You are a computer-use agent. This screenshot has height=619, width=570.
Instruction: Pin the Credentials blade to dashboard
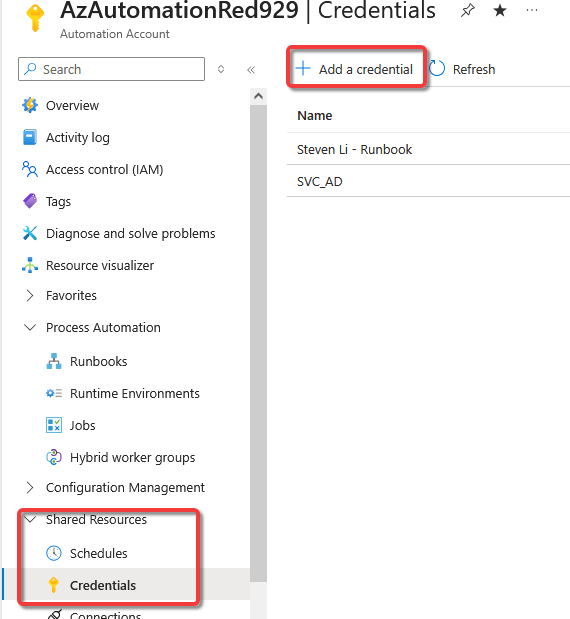tap(468, 11)
